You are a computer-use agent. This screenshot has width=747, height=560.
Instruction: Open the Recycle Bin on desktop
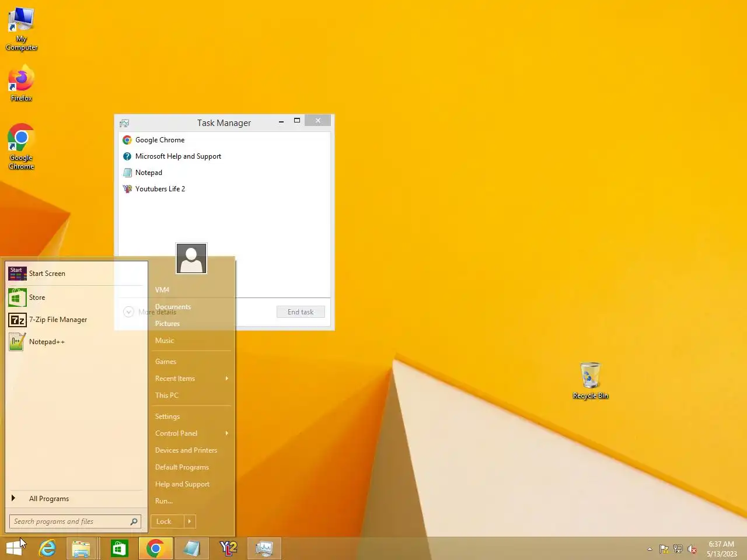591,381
